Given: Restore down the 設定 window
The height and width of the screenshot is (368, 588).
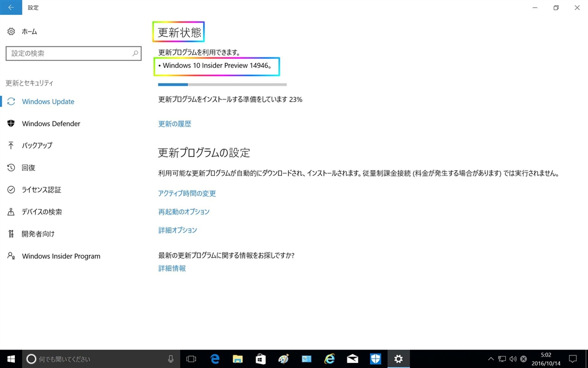Looking at the screenshot, I should click(556, 7).
